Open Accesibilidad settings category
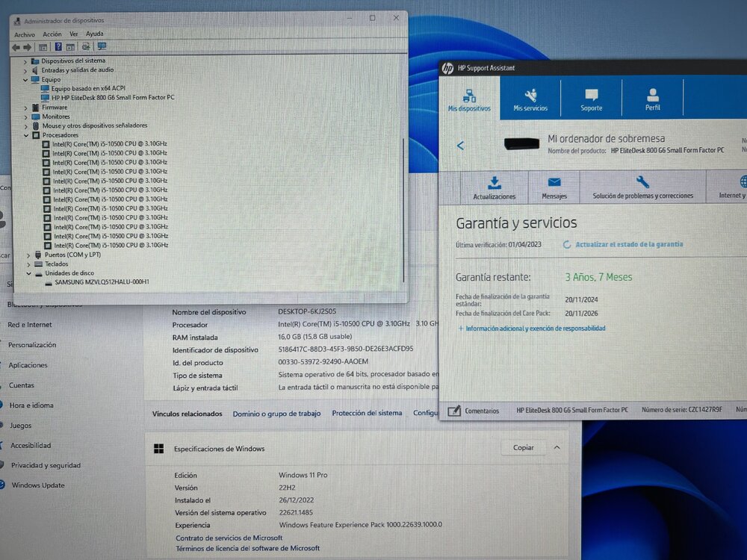 31,446
